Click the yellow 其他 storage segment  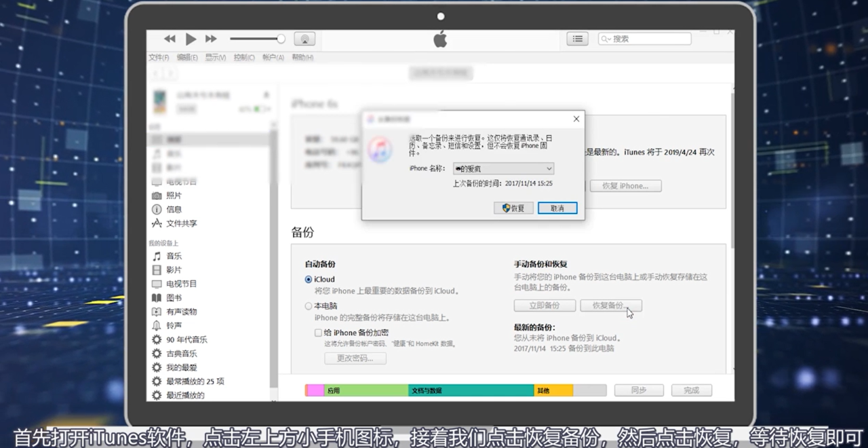[553, 390]
